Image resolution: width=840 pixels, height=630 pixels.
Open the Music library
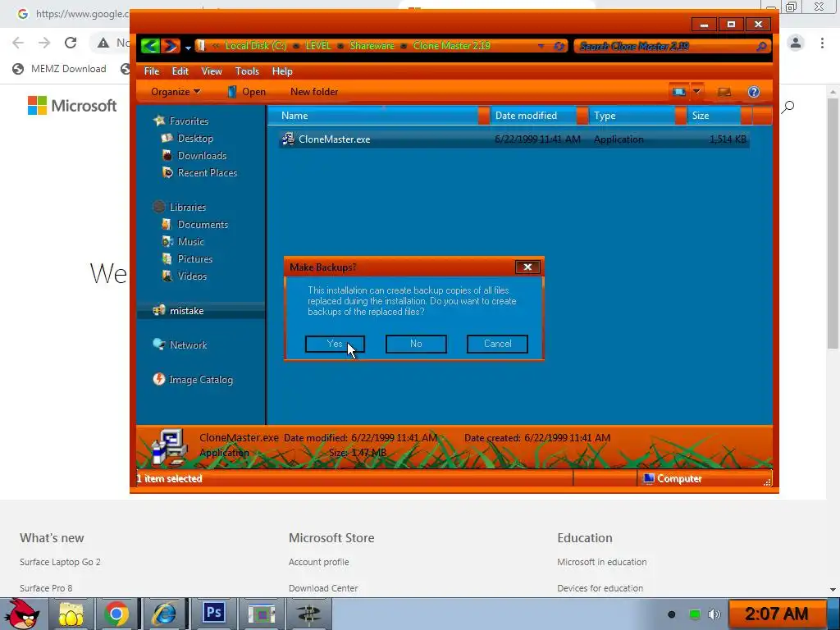(x=190, y=242)
